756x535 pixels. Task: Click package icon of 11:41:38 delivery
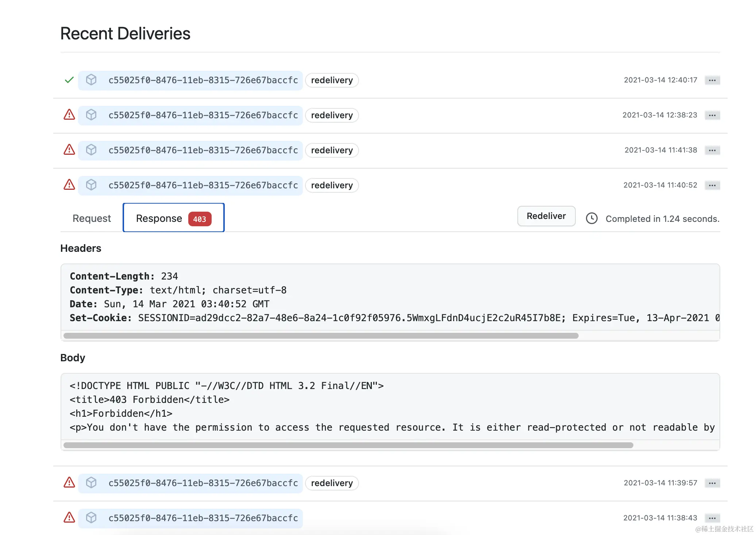point(91,150)
